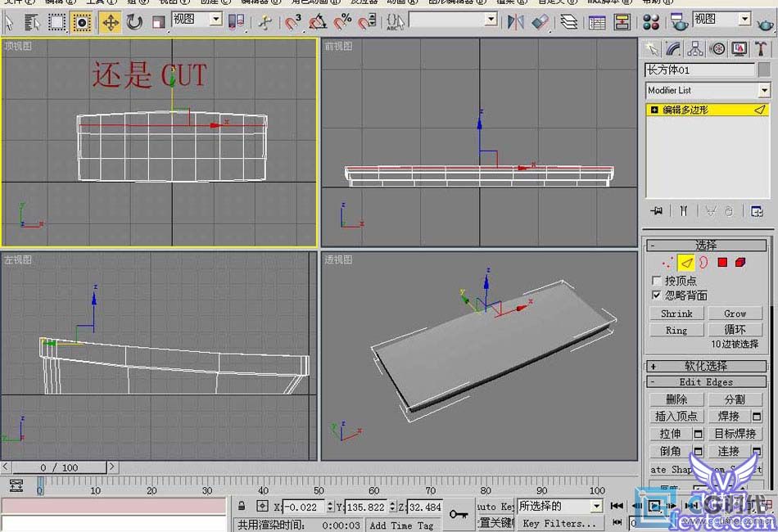
Task: Click the Quick Render teapot icon
Action: point(766,23)
